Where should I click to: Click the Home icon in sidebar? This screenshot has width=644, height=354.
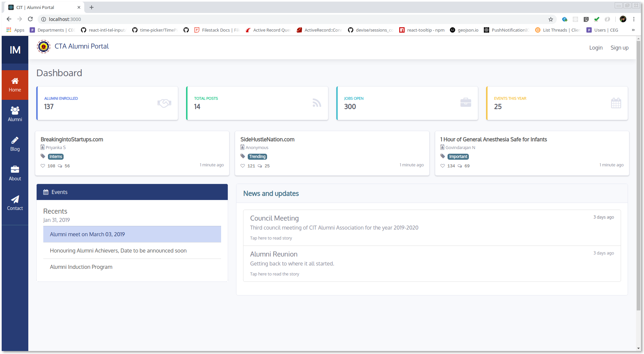point(15,81)
